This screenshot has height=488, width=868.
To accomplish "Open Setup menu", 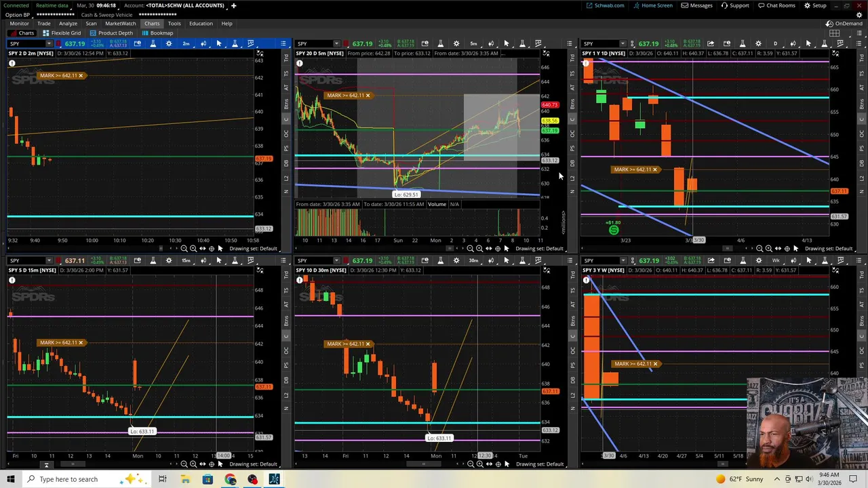I will pyautogui.click(x=815, y=5).
